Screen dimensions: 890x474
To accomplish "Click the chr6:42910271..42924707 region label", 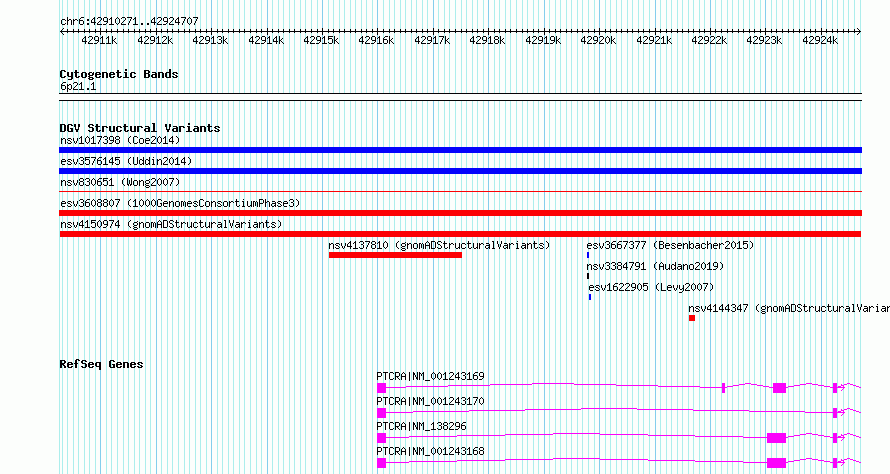I will tap(129, 22).
